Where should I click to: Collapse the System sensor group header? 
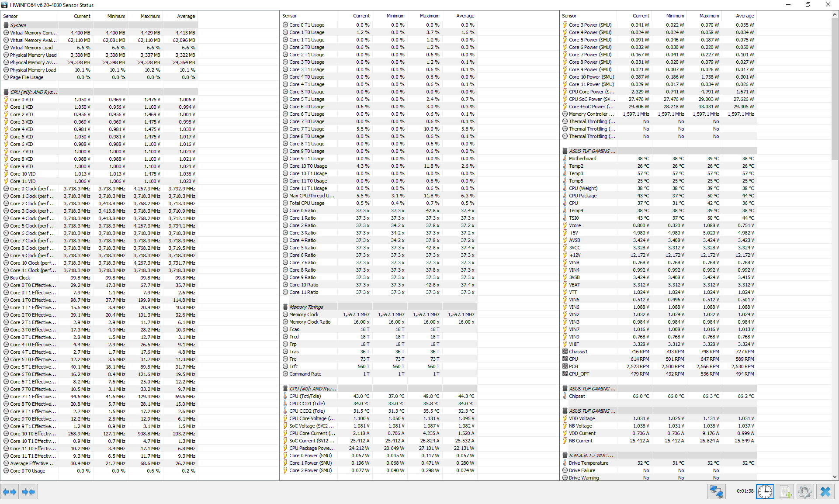pos(18,25)
